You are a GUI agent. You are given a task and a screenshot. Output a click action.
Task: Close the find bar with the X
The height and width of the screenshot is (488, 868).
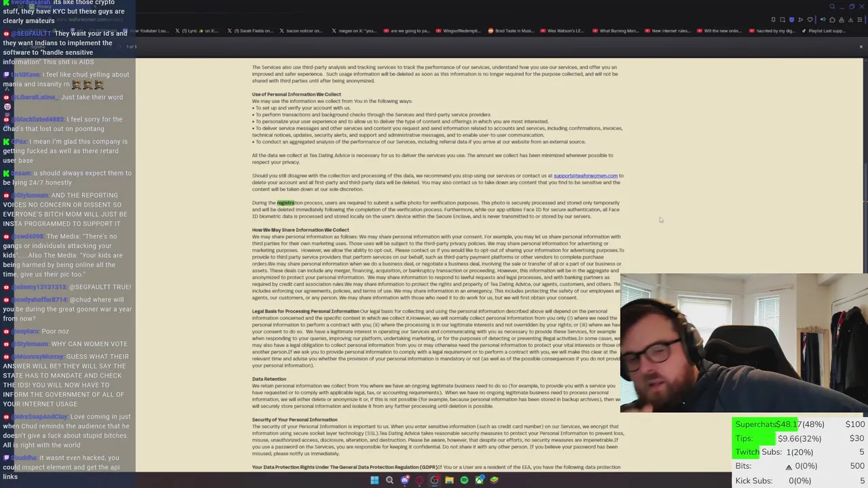tap(861, 47)
